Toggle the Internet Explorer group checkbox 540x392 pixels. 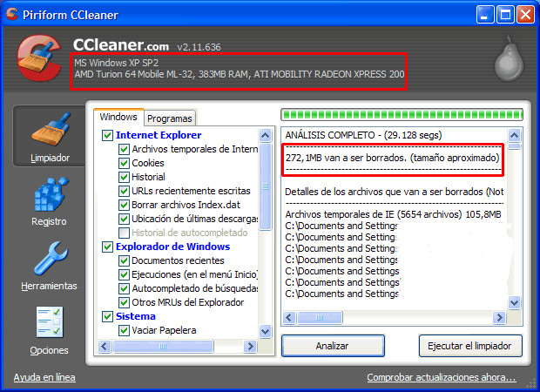107,135
